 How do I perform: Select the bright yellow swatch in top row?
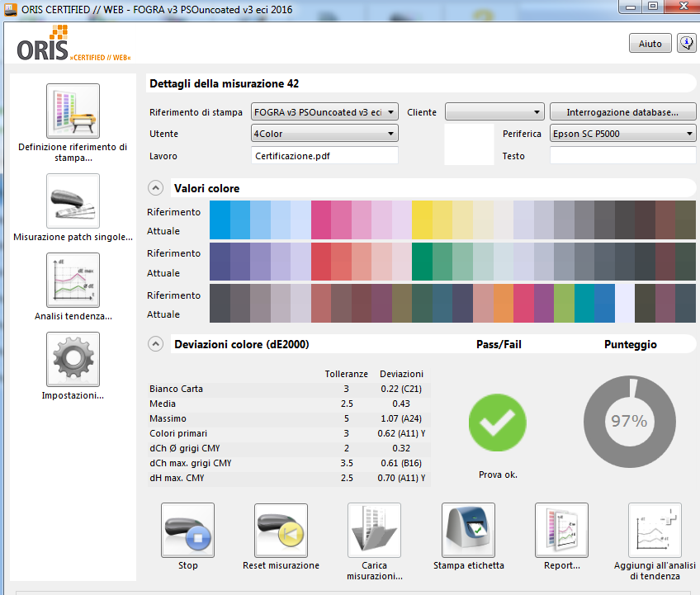(x=422, y=220)
